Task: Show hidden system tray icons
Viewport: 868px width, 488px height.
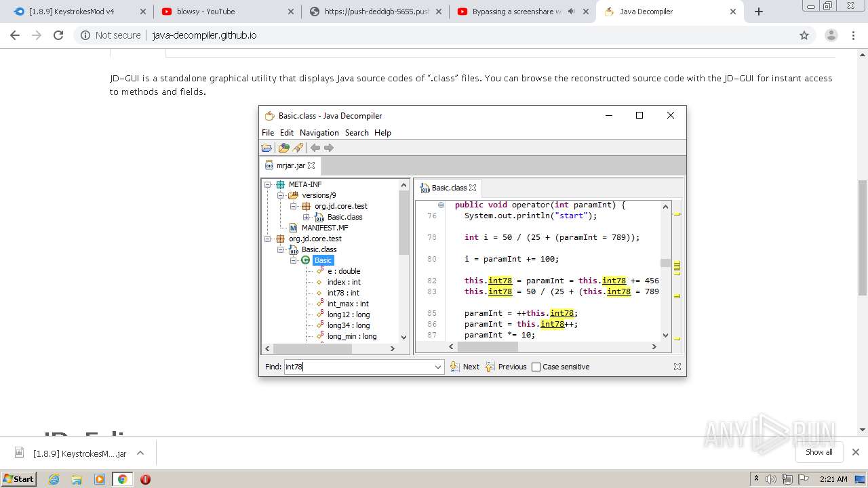Action: 756,479
